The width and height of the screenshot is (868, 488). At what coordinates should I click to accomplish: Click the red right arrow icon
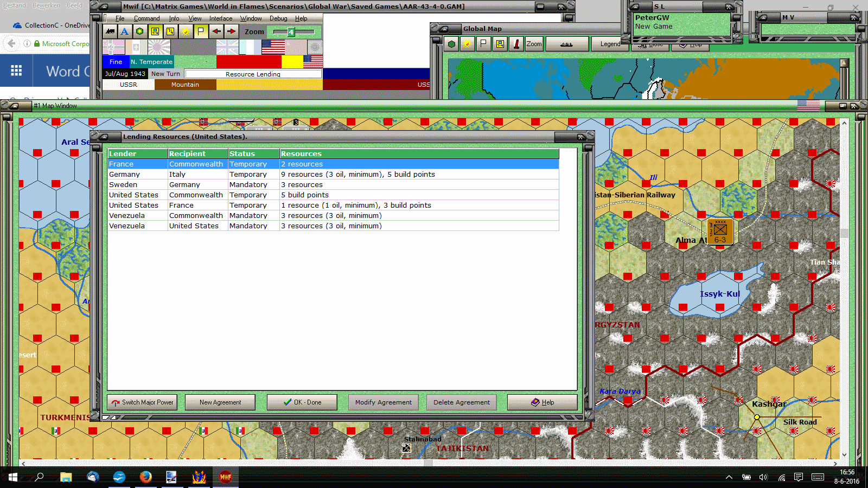click(x=231, y=31)
